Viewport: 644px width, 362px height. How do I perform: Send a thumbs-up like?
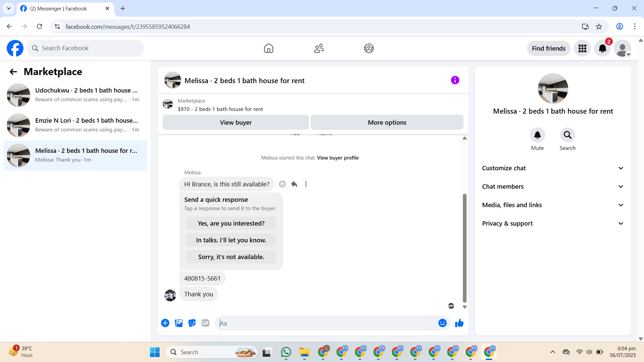[459, 323]
